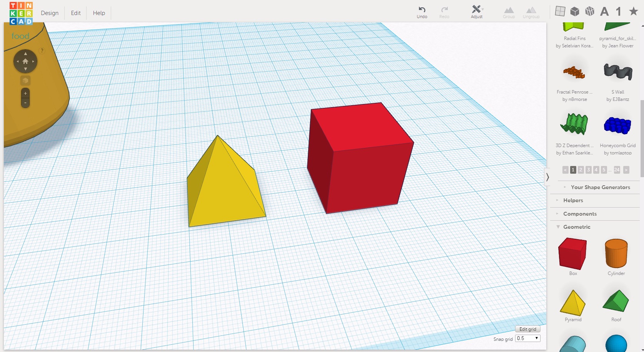Image resolution: width=644 pixels, height=352 pixels.
Task: Go to next generators page arrow
Action: 626,170
